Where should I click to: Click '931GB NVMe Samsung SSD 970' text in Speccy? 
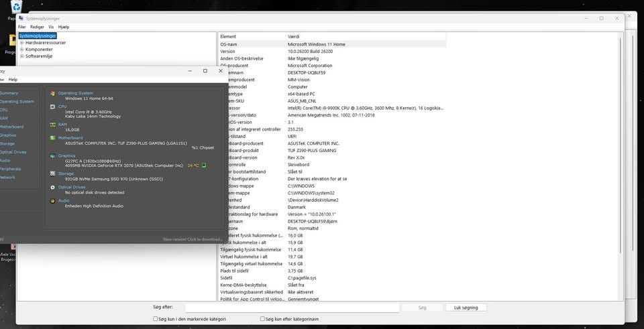pos(114,179)
